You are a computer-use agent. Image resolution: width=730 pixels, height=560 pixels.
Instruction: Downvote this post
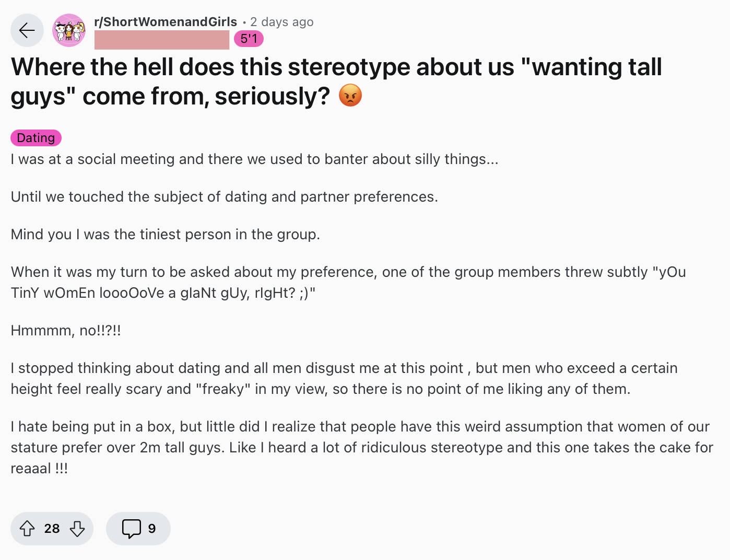click(x=77, y=529)
